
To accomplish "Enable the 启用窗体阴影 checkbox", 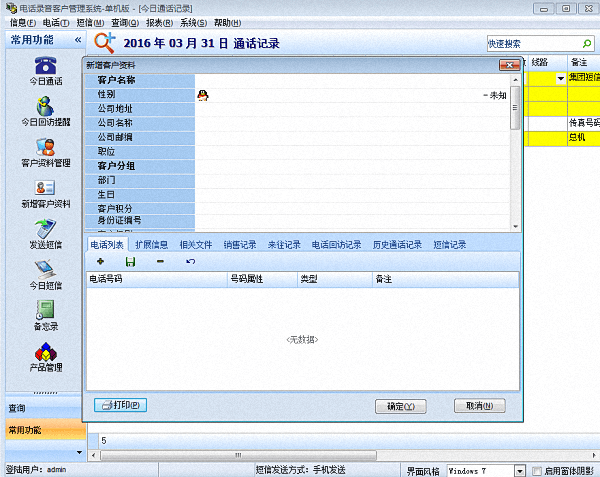I will (x=536, y=470).
